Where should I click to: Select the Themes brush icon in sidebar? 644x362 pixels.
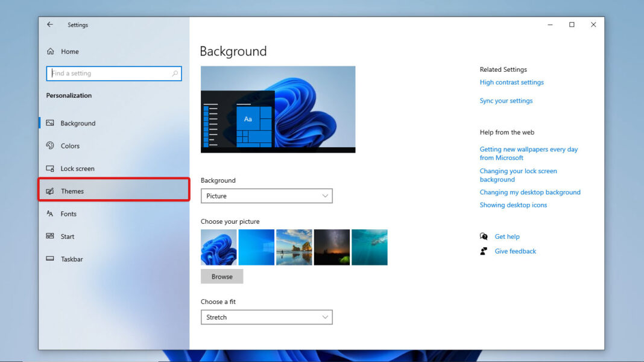51,191
